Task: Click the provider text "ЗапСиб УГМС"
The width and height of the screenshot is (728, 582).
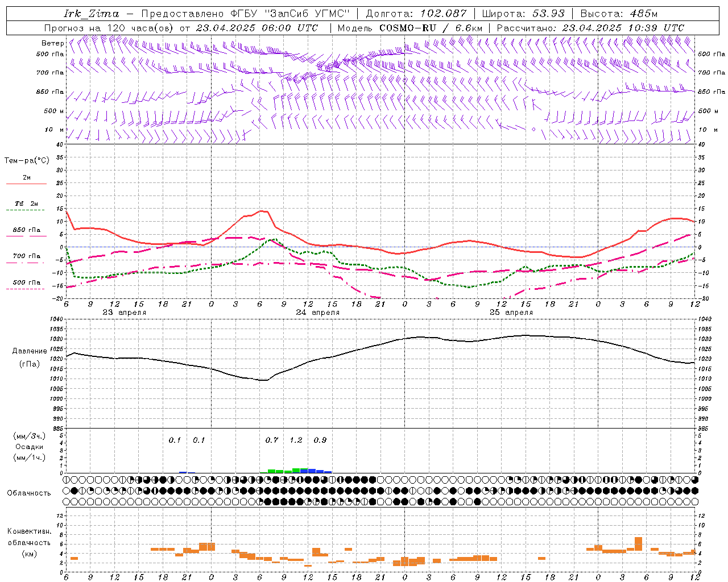Action: pos(308,14)
